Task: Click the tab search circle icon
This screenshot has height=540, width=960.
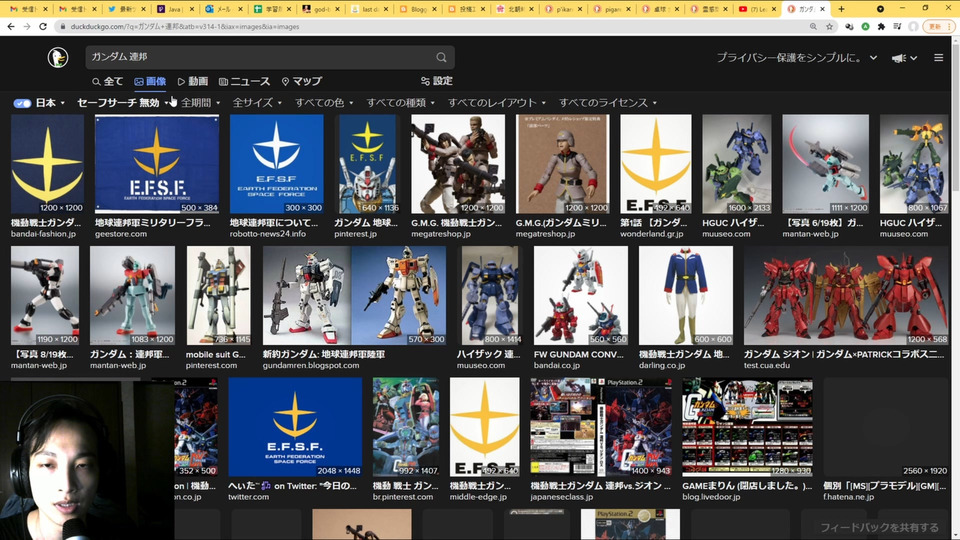Action: (880, 9)
